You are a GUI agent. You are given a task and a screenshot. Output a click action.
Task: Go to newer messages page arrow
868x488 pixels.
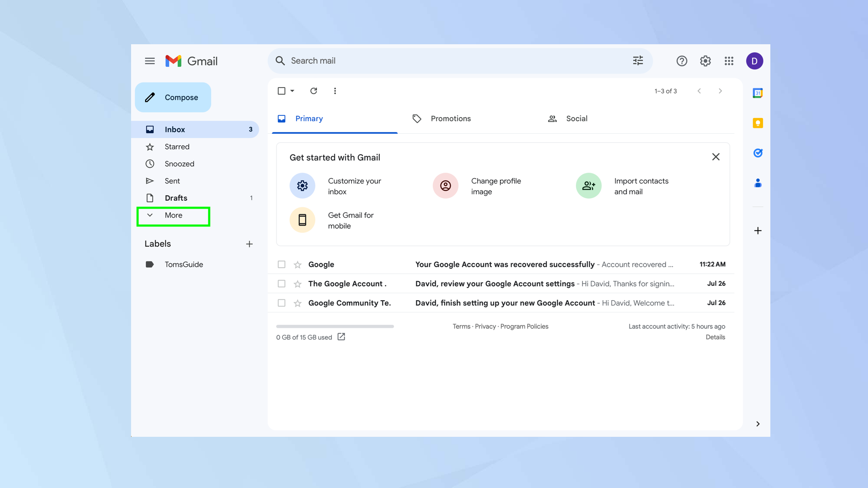tap(699, 91)
